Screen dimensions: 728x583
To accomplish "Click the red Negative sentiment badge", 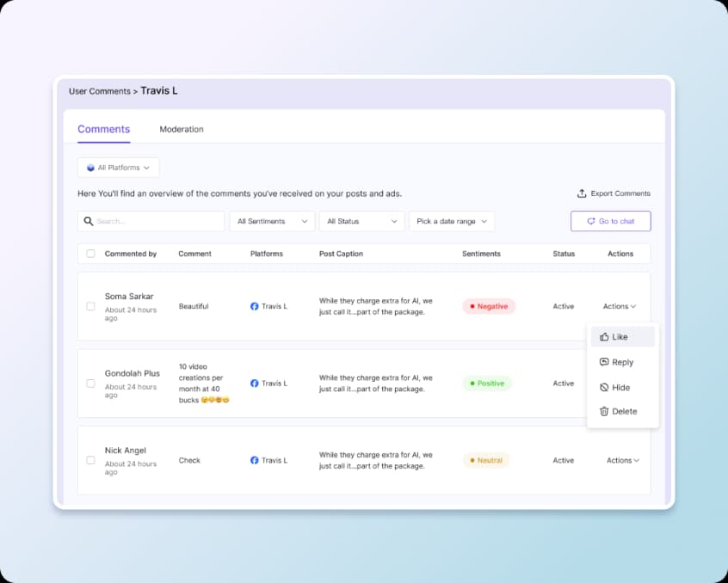I will point(489,306).
